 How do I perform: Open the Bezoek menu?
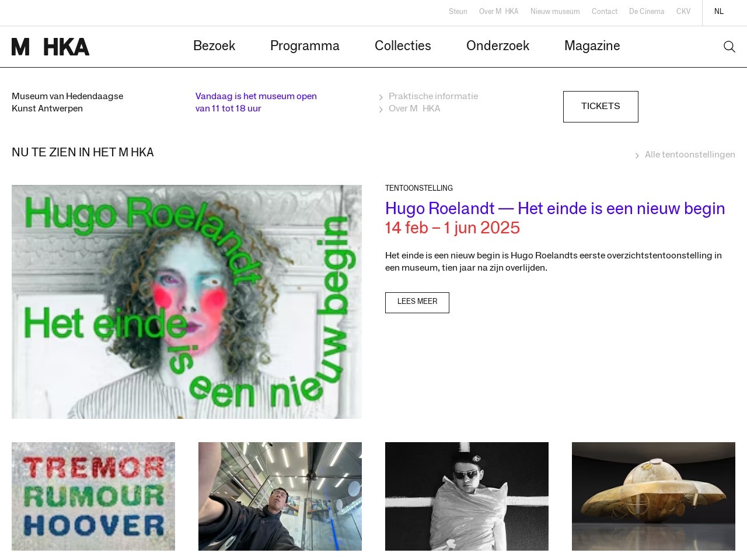[214, 46]
